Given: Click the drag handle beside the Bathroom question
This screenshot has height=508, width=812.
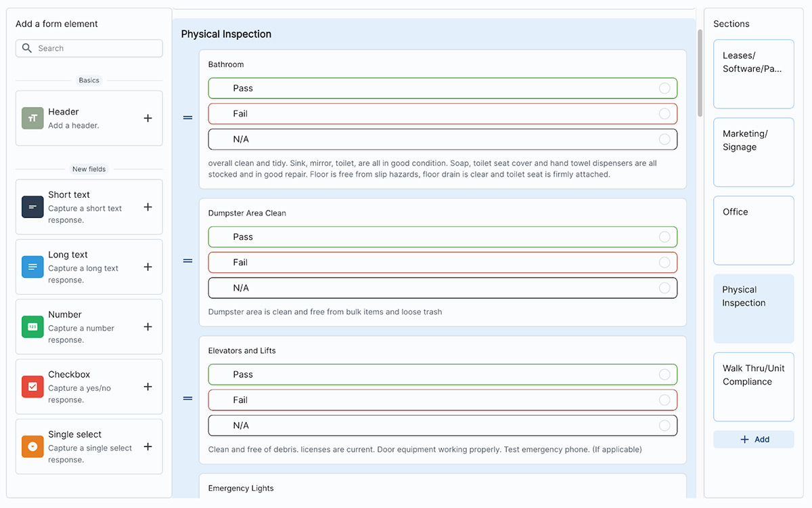Looking at the screenshot, I should pyautogui.click(x=187, y=117).
